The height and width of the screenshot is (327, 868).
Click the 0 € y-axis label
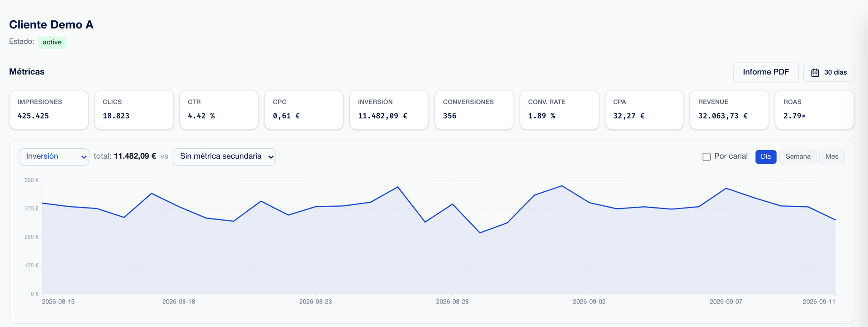[35, 294]
